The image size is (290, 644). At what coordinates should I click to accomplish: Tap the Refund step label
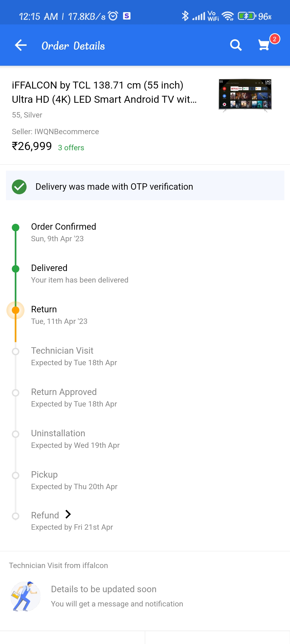pos(45,515)
